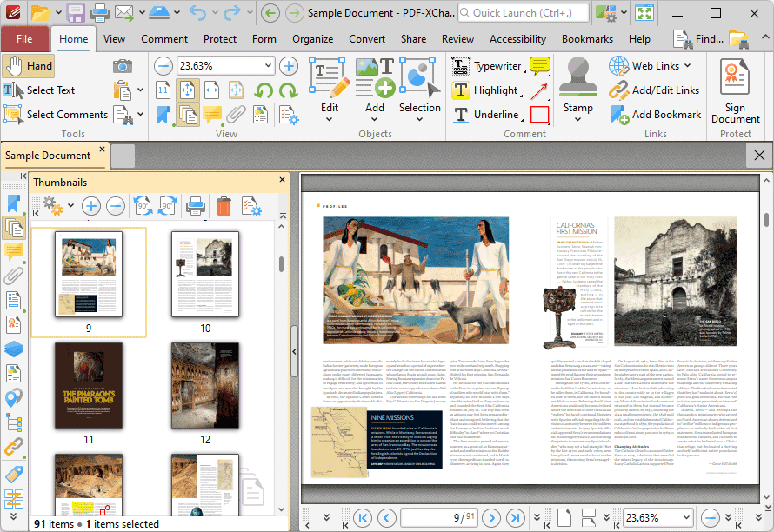
Task: Open the Bookmarks pane from sidebar
Action: tap(13, 203)
